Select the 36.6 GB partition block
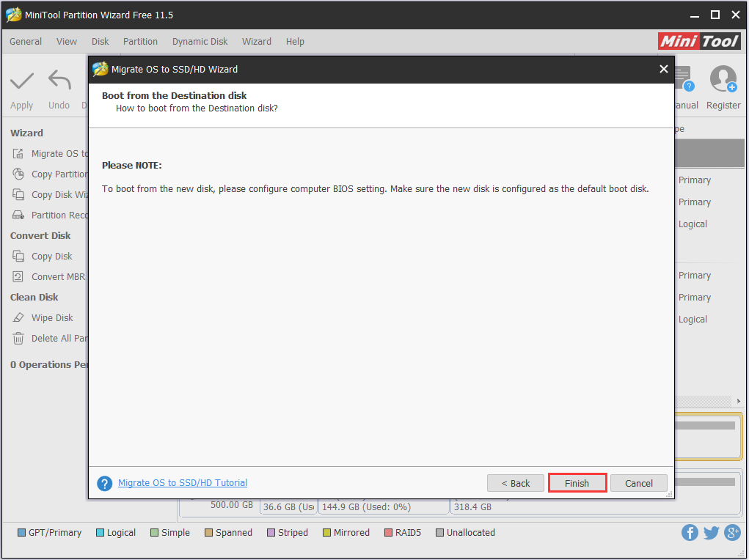 [x=288, y=506]
